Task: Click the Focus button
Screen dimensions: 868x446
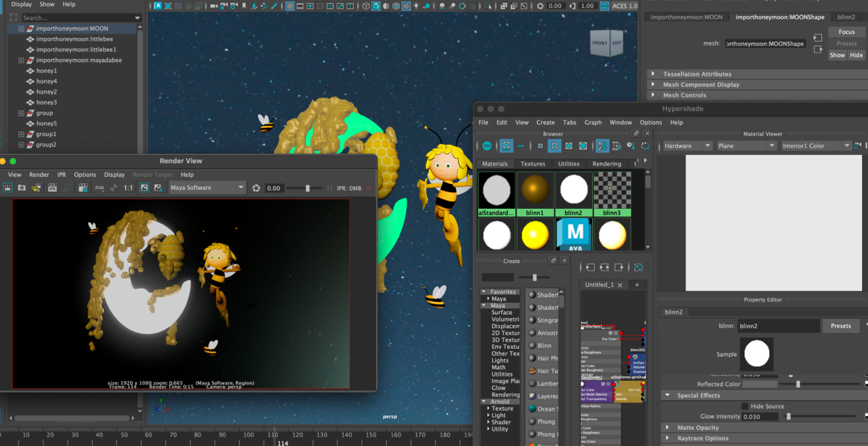Action: coord(846,32)
